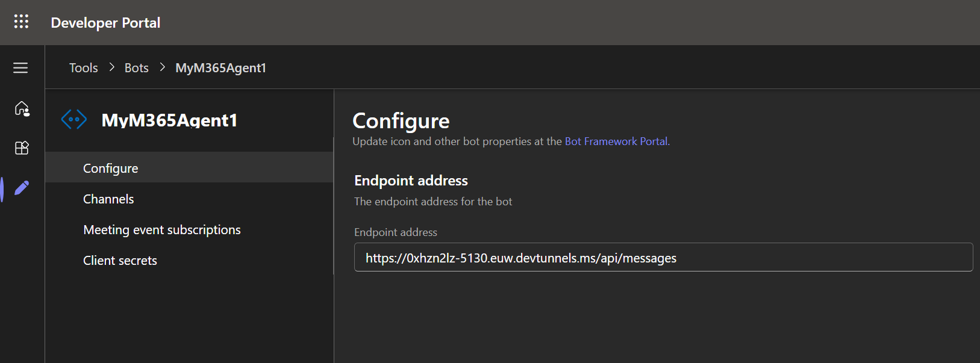980x363 pixels.
Task: Follow the Bot Framework Portal link
Action: (616, 141)
